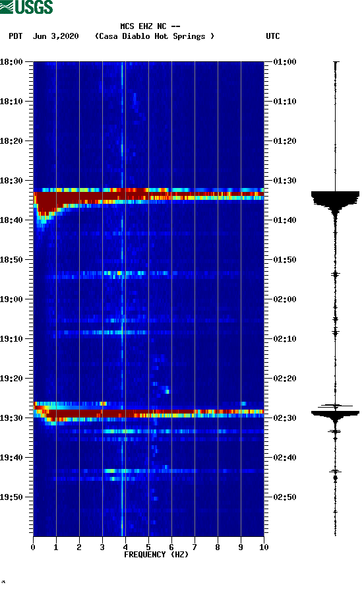The image size is (364, 589).
Task: Click the '18:20' PDT time label
Action: [x=11, y=141]
